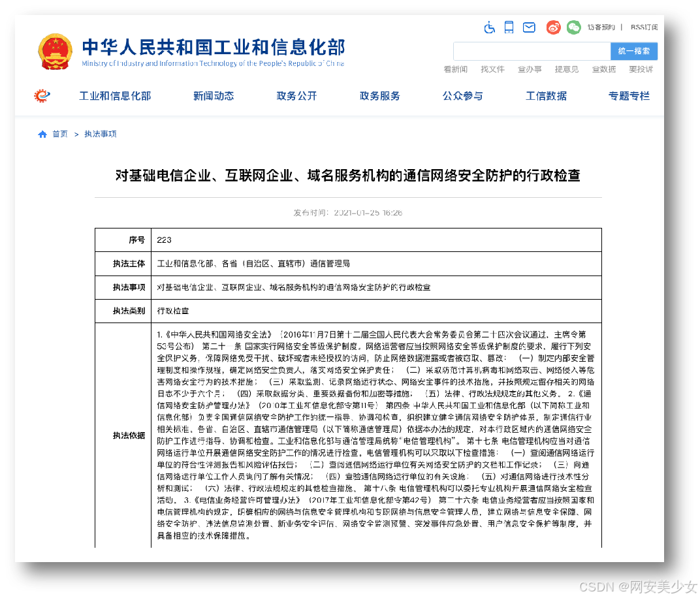Click the 执法主体 row label

[x=129, y=264]
